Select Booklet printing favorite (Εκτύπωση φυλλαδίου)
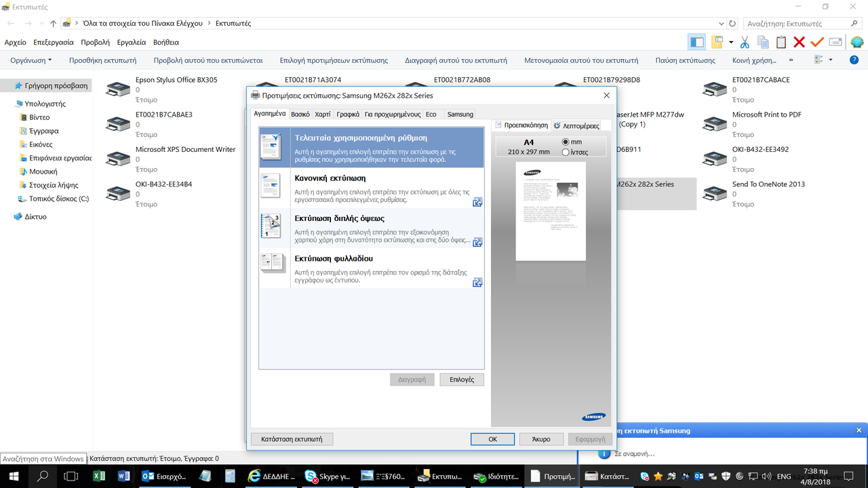 point(372,269)
